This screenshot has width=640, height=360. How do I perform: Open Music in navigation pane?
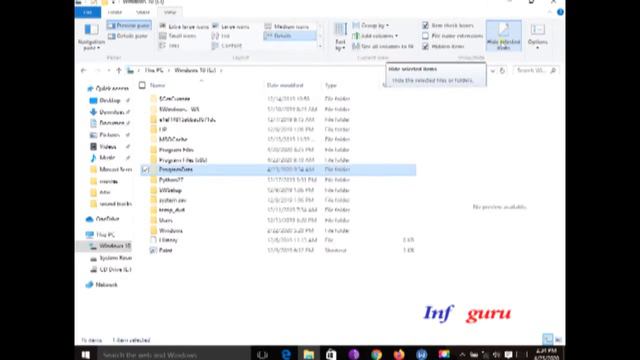pos(107,158)
